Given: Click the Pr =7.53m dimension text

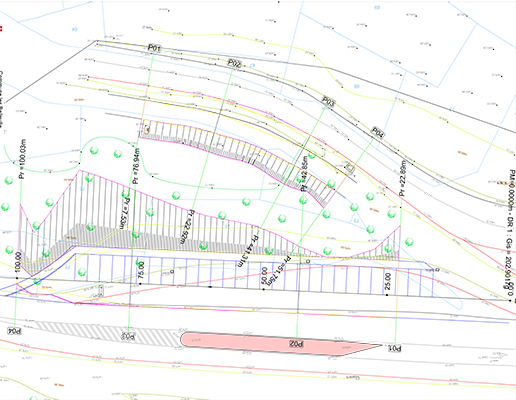Looking at the screenshot, I should point(125,214).
